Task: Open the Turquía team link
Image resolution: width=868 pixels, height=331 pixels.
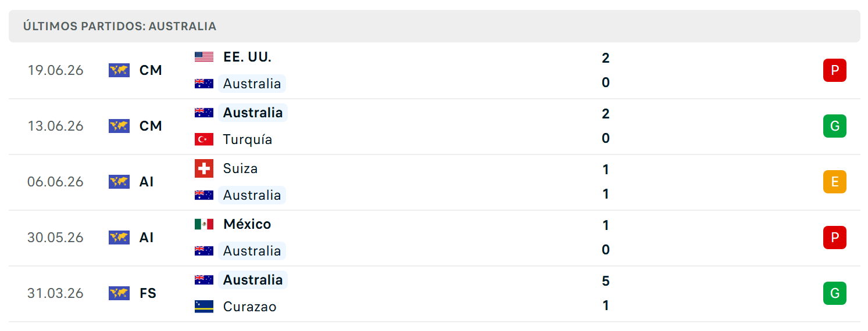Action: [x=248, y=139]
